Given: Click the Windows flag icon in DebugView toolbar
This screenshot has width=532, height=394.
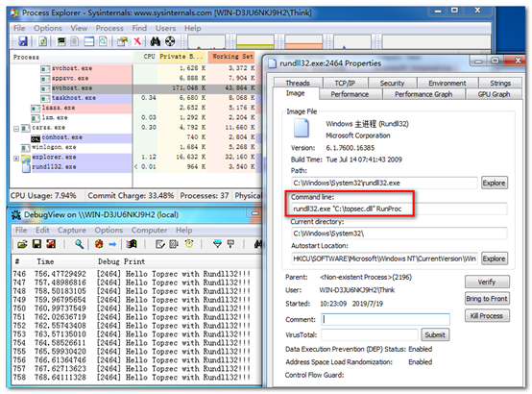Looking at the screenshot, I should [x=132, y=244].
